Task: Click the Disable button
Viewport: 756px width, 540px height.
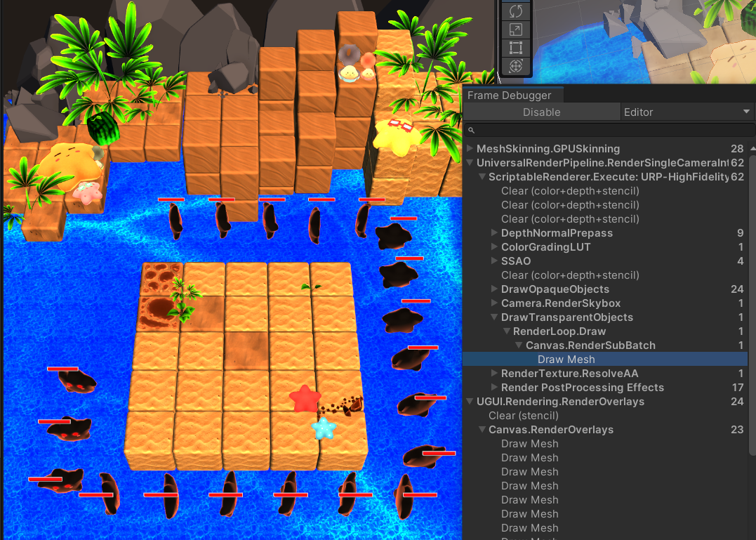Action: click(x=541, y=112)
